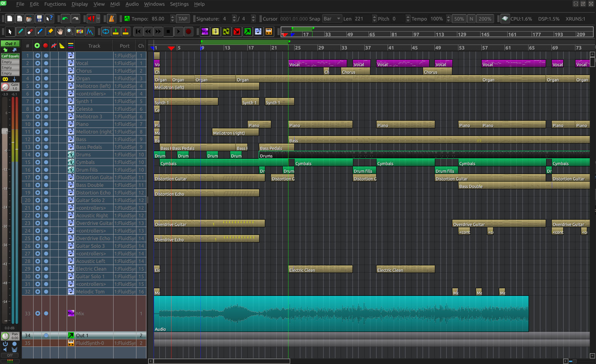This screenshot has height=364, width=596.
Task: Open dropdown arrow beside Panic button
Action: click(x=98, y=19)
